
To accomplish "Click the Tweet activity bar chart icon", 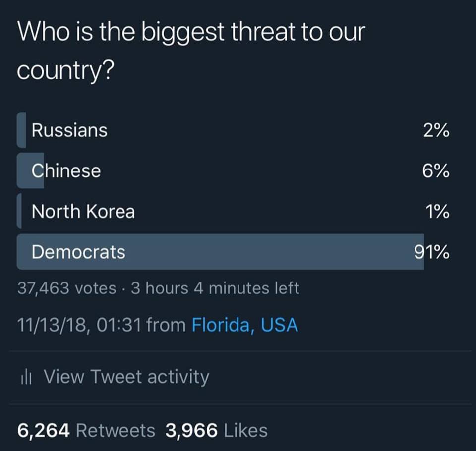I will point(26,377).
